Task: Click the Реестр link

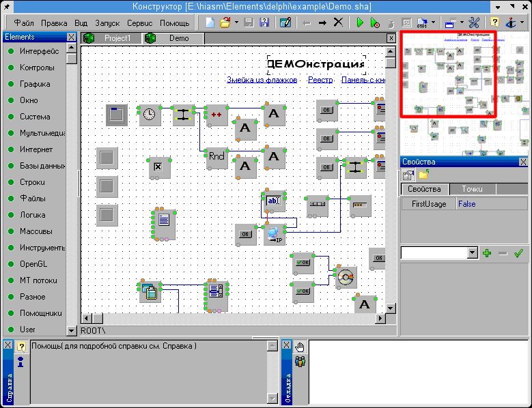Action: pyautogui.click(x=320, y=80)
